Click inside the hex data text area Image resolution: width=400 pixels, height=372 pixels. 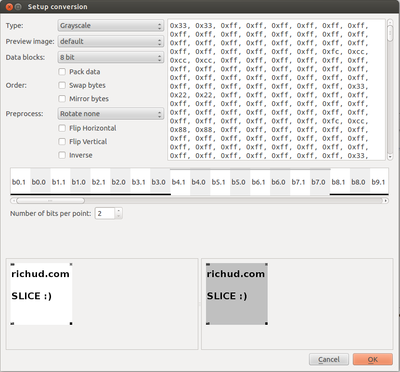point(277,90)
